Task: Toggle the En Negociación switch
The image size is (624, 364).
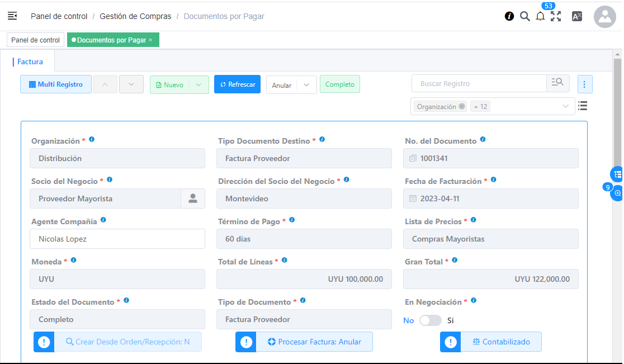Action: tap(430, 320)
